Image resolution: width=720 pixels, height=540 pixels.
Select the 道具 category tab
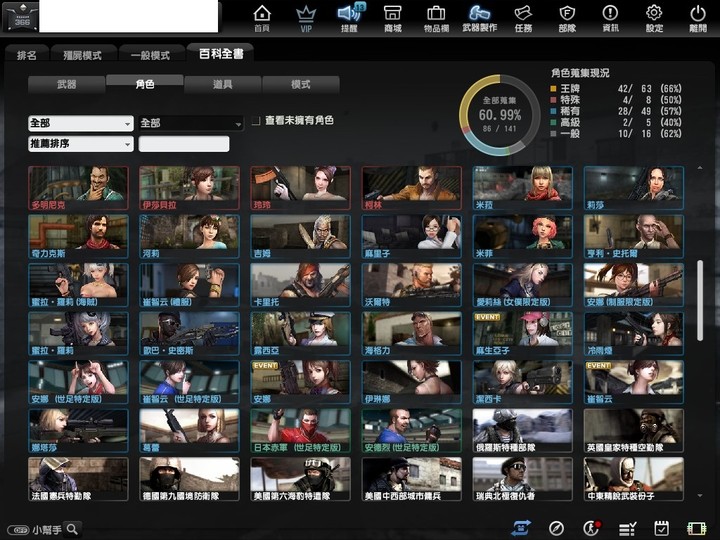[223, 84]
